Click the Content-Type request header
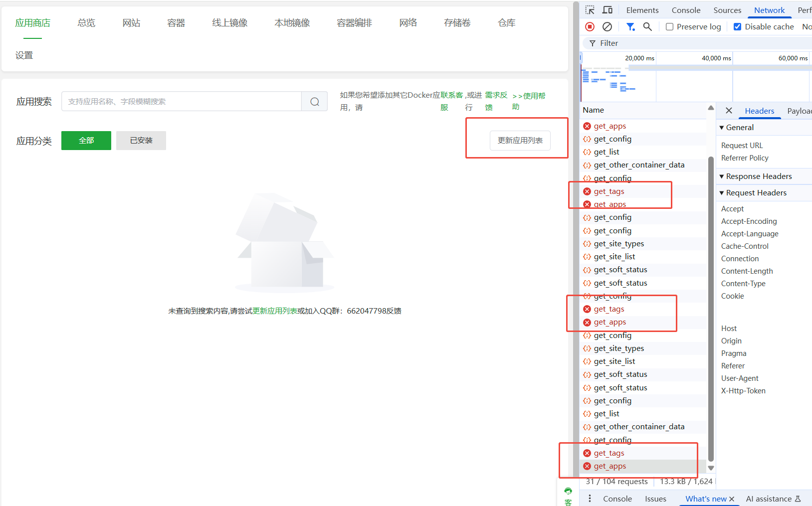This screenshot has width=812, height=506. point(743,284)
